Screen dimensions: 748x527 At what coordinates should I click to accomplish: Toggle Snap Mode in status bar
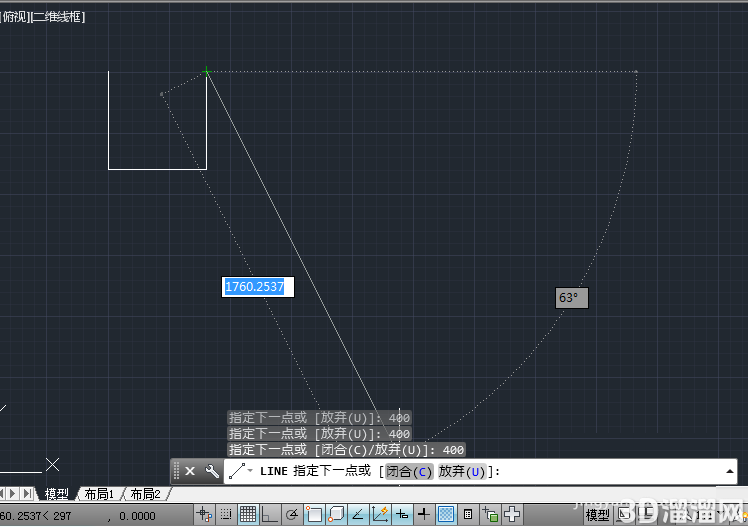pos(226,515)
